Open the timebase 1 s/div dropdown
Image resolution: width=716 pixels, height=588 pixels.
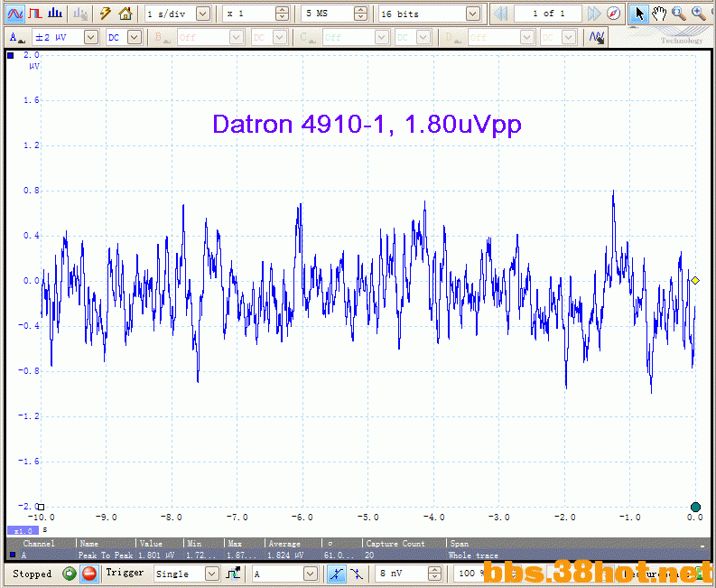(x=203, y=14)
